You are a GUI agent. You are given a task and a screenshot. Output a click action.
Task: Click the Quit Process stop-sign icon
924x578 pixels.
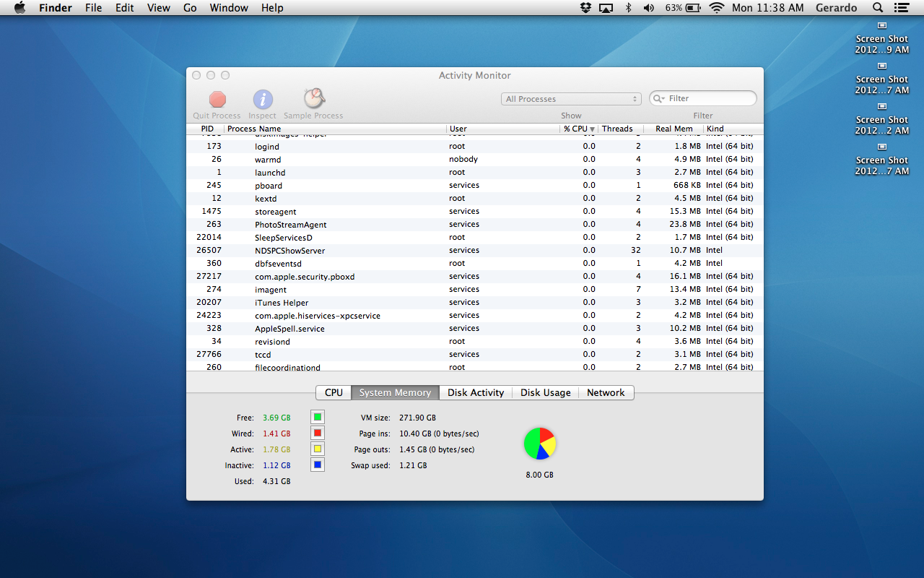(x=217, y=100)
